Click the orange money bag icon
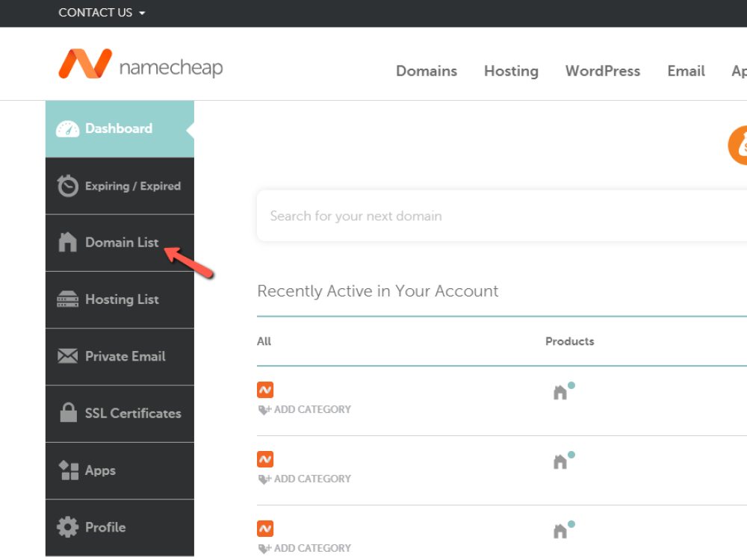The width and height of the screenshot is (747, 560). pos(738,146)
